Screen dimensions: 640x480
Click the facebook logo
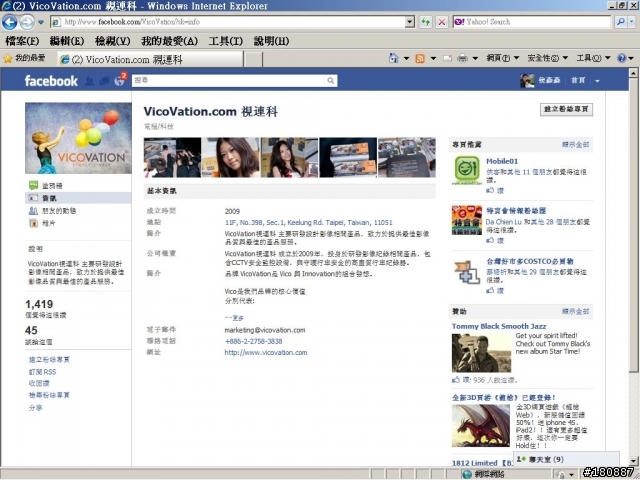pos(51,81)
